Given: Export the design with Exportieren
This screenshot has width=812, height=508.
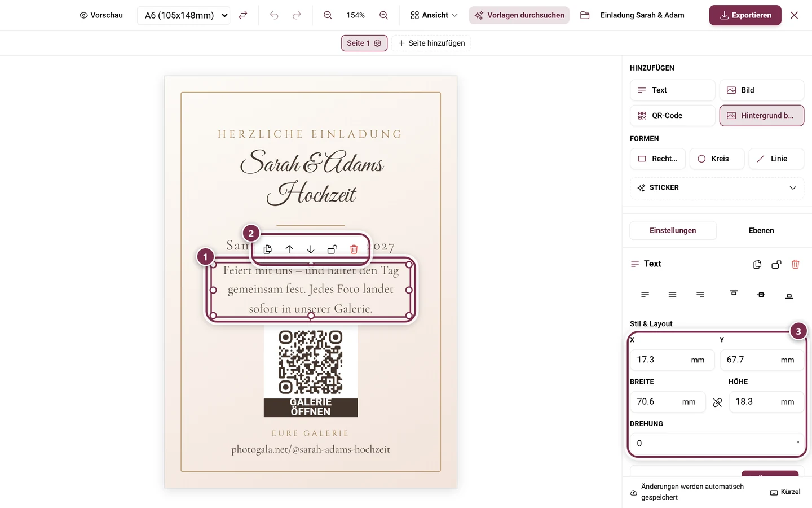Looking at the screenshot, I should point(745,15).
